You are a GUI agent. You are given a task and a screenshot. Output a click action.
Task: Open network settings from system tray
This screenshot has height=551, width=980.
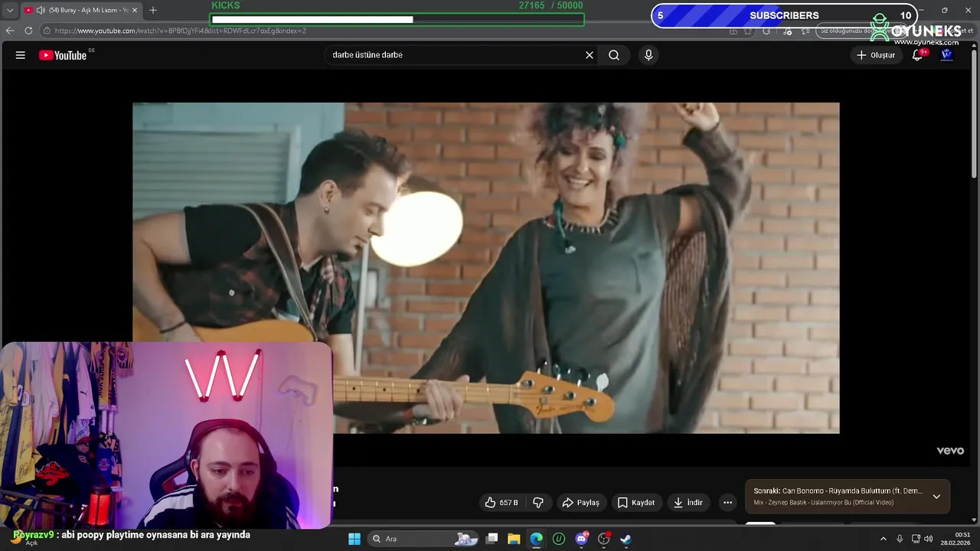(916, 539)
